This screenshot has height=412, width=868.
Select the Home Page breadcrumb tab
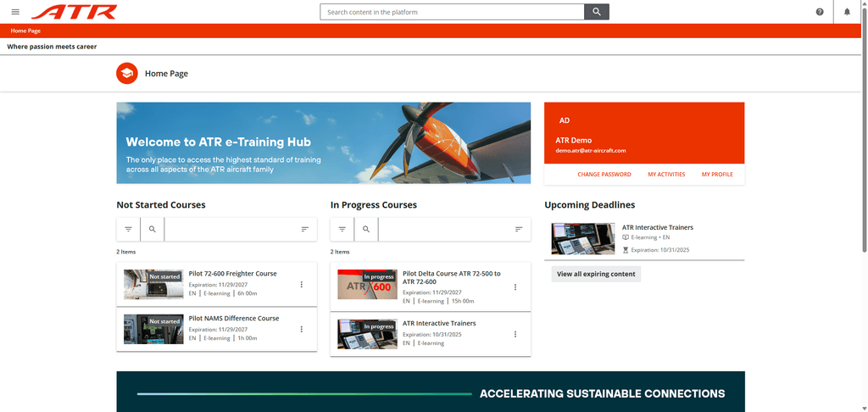pos(25,31)
